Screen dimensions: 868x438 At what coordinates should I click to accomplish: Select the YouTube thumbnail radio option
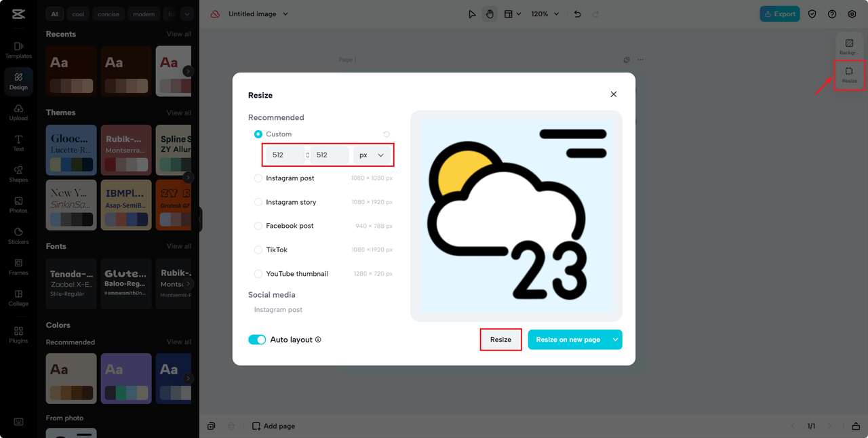click(258, 274)
